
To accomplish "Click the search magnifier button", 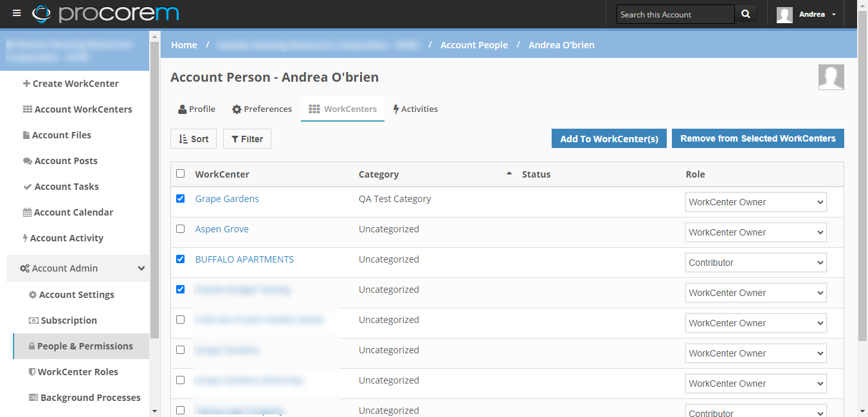I will tap(745, 14).
